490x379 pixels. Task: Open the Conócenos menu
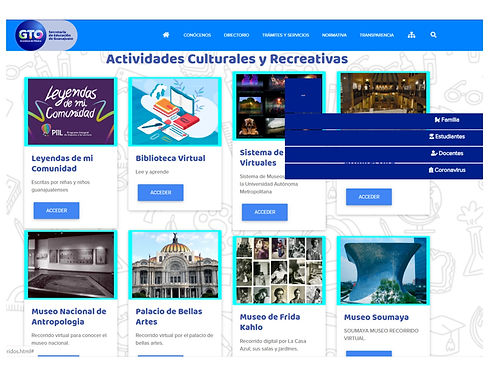(x=197, y=35)
